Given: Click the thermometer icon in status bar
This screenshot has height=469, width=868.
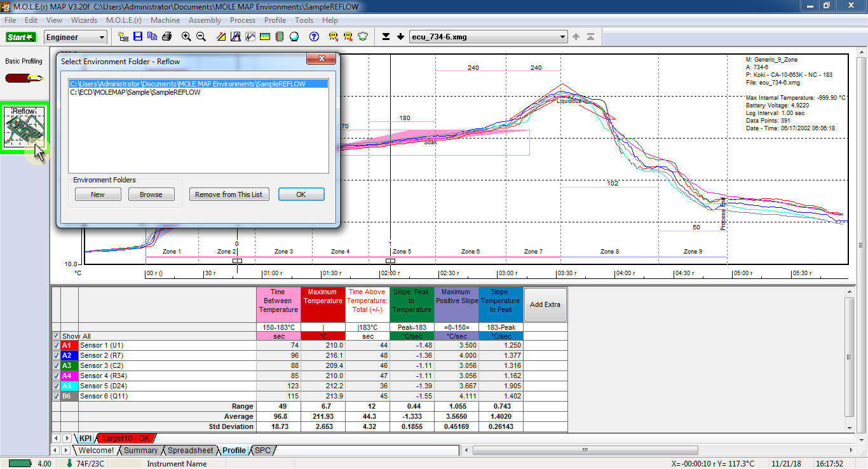Looking at the screenshot, I should coord(70,463).
